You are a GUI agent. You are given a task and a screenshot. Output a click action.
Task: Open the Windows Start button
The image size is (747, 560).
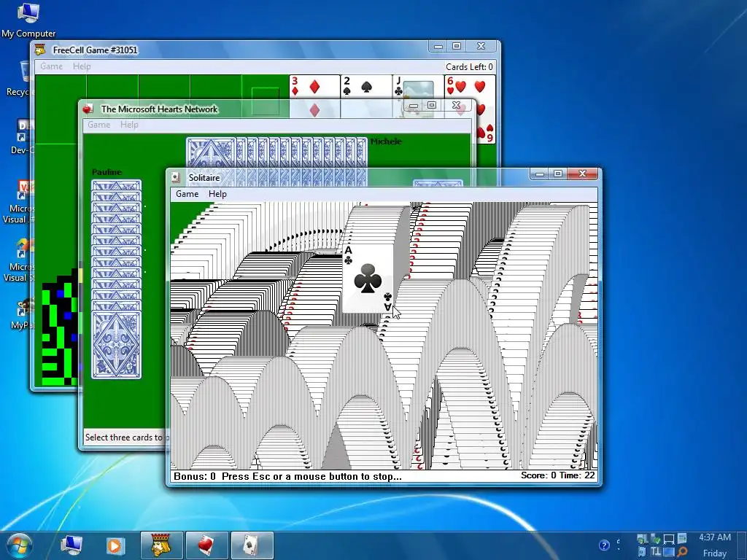tap(18, 545)
